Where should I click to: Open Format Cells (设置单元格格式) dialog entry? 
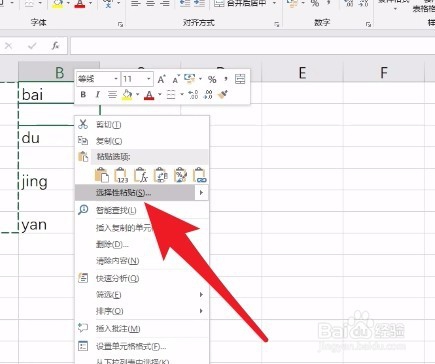[x=142, y=347]
